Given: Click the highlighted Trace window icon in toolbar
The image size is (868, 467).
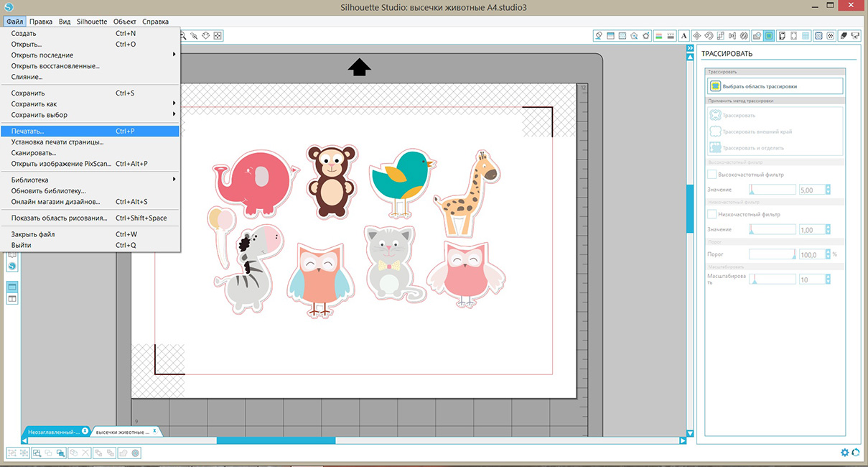Looking at the screenshot, I should [x=770, y=35].
